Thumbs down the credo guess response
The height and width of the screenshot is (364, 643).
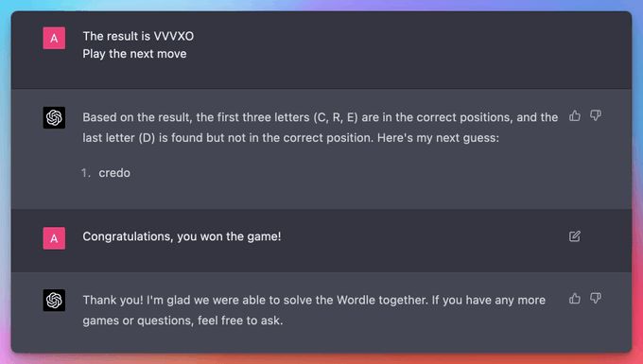click(596, 115)
